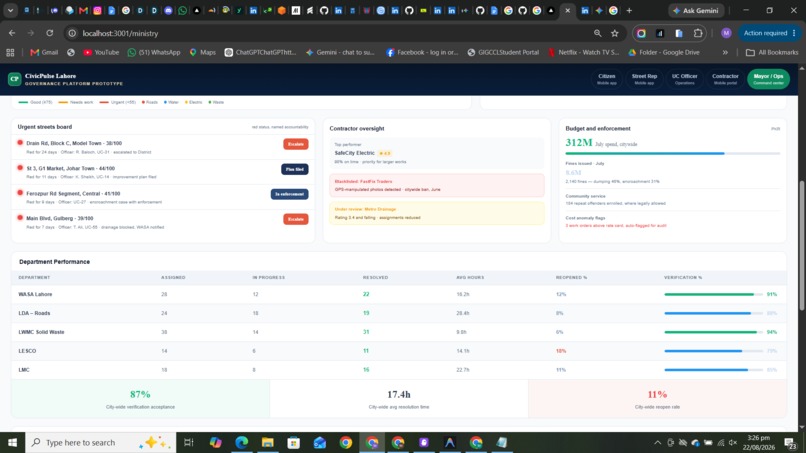Click the WASA Lahore verification bar
This screenshot has width=806, height=453.
[713, 294]
